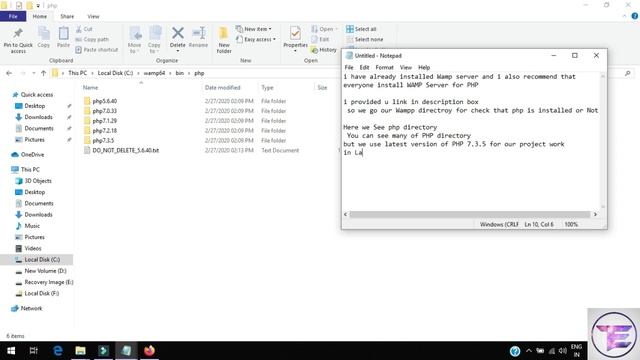The width and height of the screenshot is (640, 360).
Task: Click Notepad horizontal scrollbar
Action: [470, 214]
